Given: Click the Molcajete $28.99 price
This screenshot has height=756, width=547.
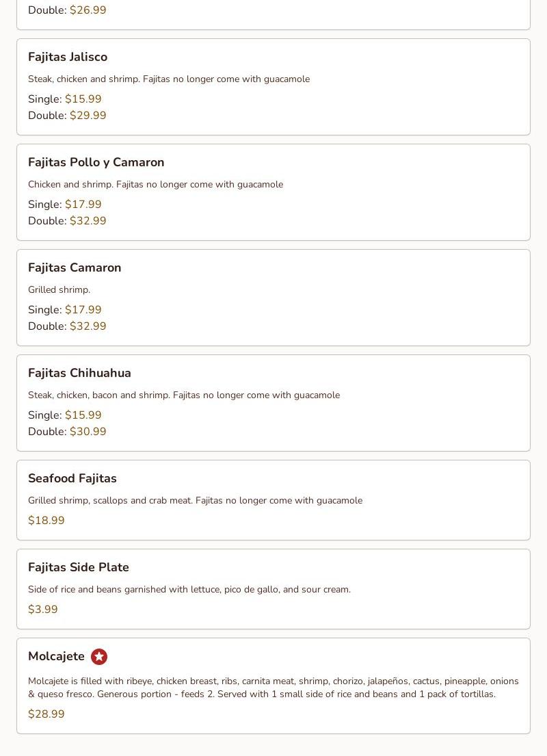Looking at the screenshot, I should pyautogui.click(x=46, y=714).
